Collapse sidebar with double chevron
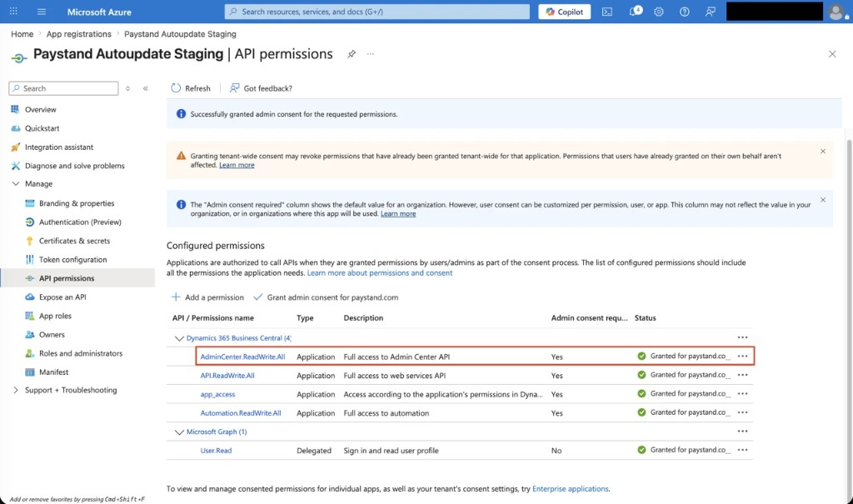Image resolution: width=853 pixels, height=504 pixels. tap(146, 88)
